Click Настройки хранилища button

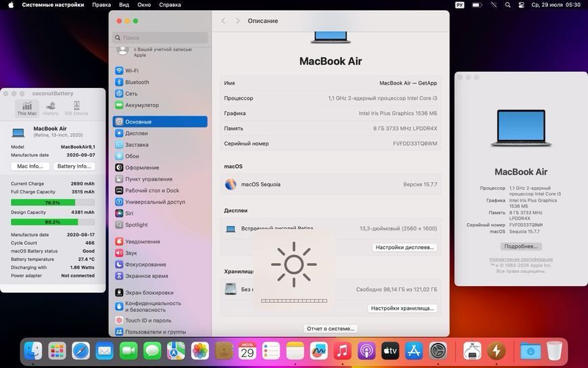pos(402,308)
